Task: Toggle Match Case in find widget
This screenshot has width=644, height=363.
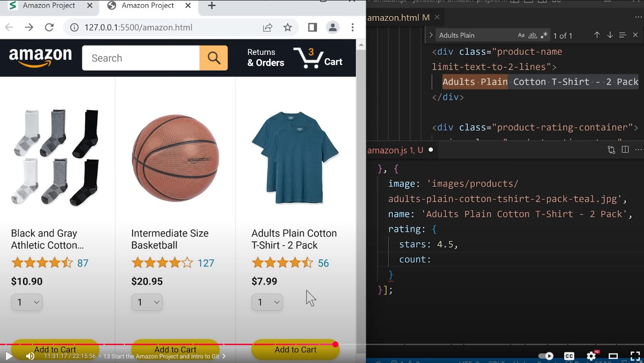Action: click(x=521, y=35)
